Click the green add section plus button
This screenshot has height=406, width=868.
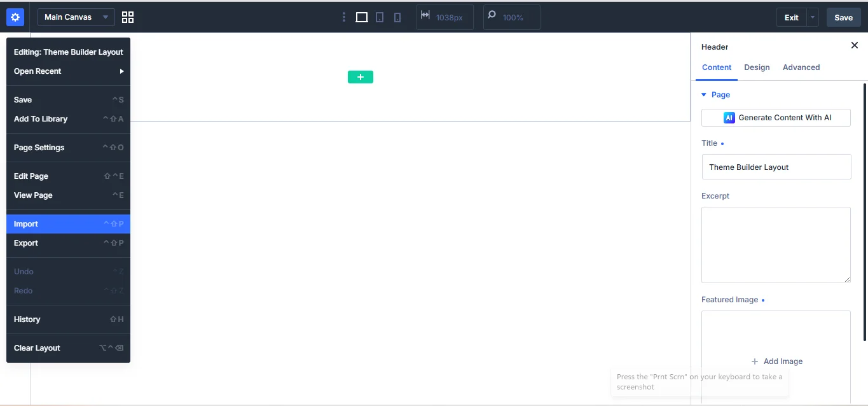pos(361,77)
